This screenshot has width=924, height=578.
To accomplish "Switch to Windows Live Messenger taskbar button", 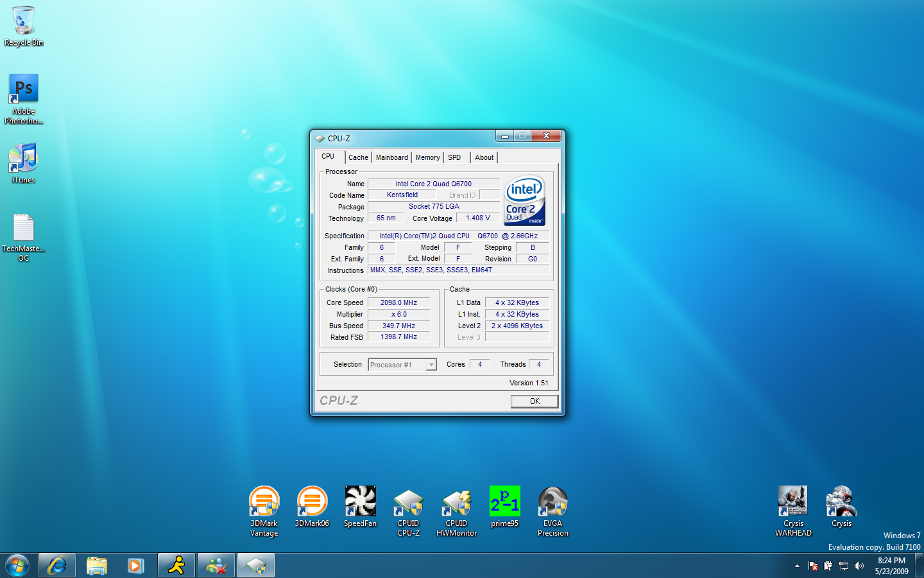I will [216, 566].
